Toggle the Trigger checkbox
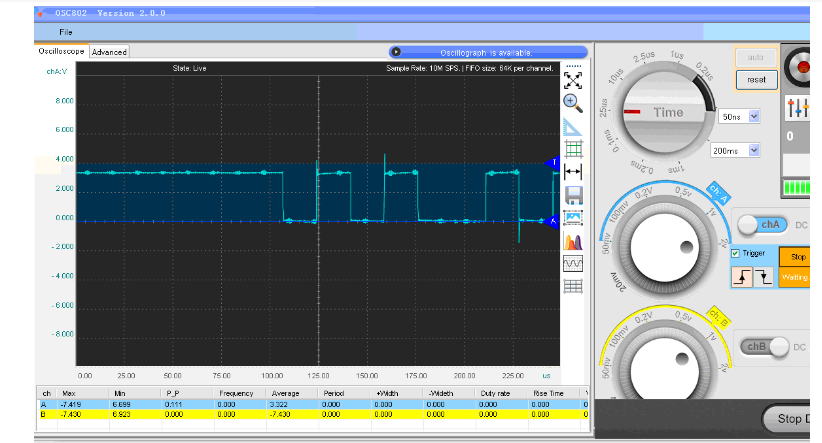The width and height of the screenshot is (822, 443). (x=736, y=253)
